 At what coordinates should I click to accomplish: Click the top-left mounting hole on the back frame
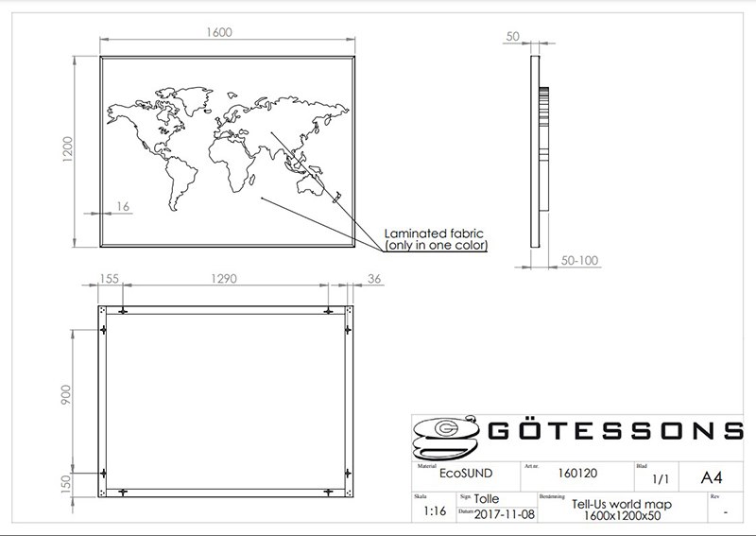[x=124, y=312]
